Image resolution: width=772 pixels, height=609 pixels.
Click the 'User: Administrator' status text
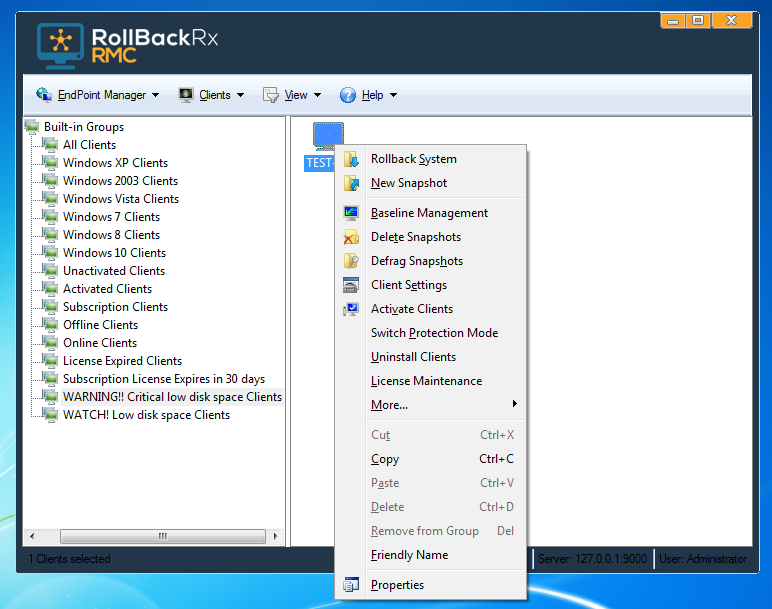pyautogui.click(x=703, y=559)
